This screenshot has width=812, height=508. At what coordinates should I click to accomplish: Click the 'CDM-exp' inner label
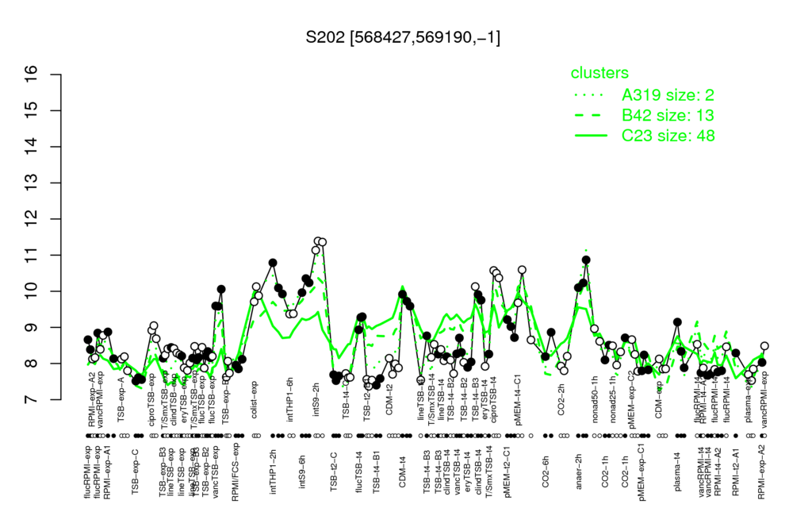coord(659,400)
